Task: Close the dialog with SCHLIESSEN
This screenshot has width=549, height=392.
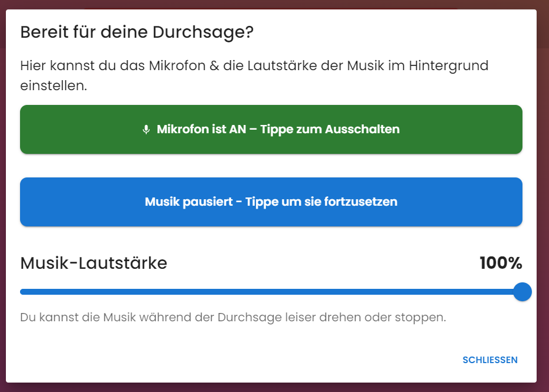Action: 490,360
